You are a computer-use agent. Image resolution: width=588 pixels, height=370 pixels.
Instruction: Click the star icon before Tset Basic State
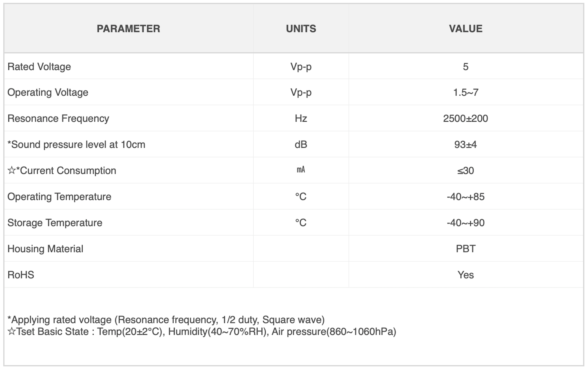coord(12,331)
